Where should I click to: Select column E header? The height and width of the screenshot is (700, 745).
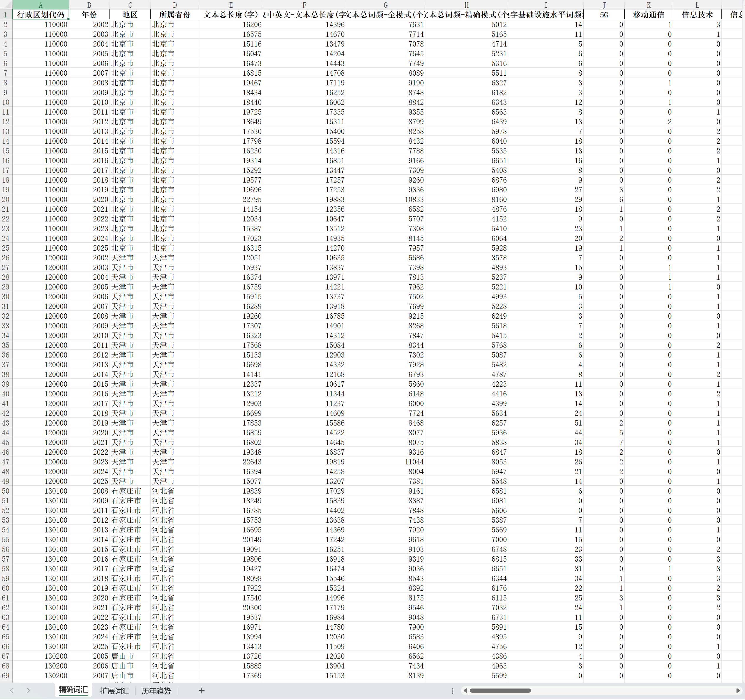point(231,5)
